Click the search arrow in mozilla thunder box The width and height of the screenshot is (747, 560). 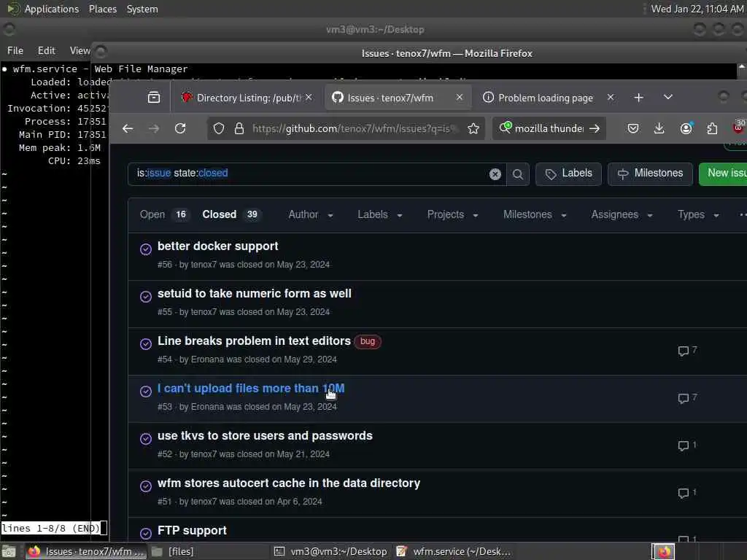coord(594,128)
